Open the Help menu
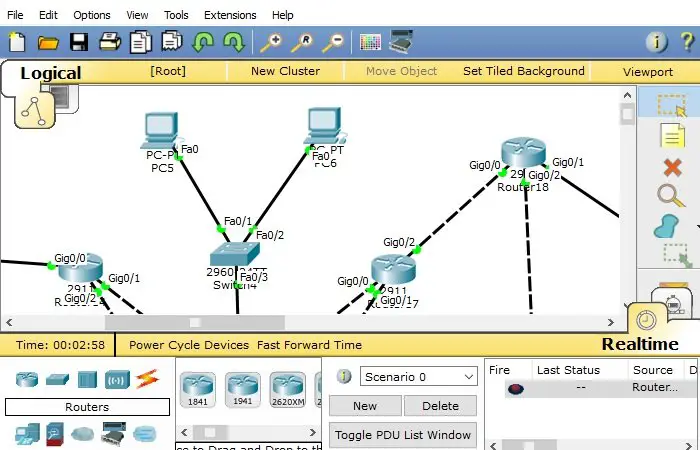The image size is (700, 450). coord(283,15)
